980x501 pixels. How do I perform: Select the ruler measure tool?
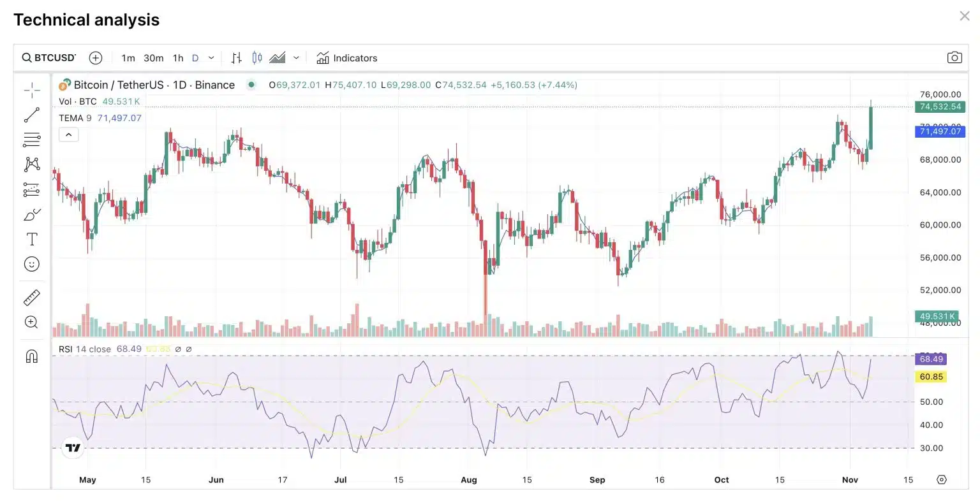coord(32,298)
